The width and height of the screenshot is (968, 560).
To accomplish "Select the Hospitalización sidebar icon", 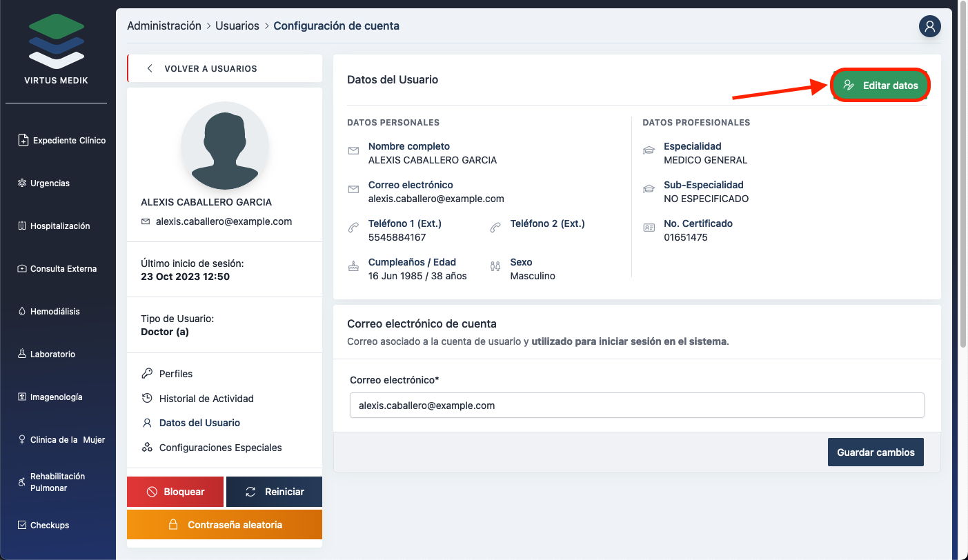I will (22, 226).
